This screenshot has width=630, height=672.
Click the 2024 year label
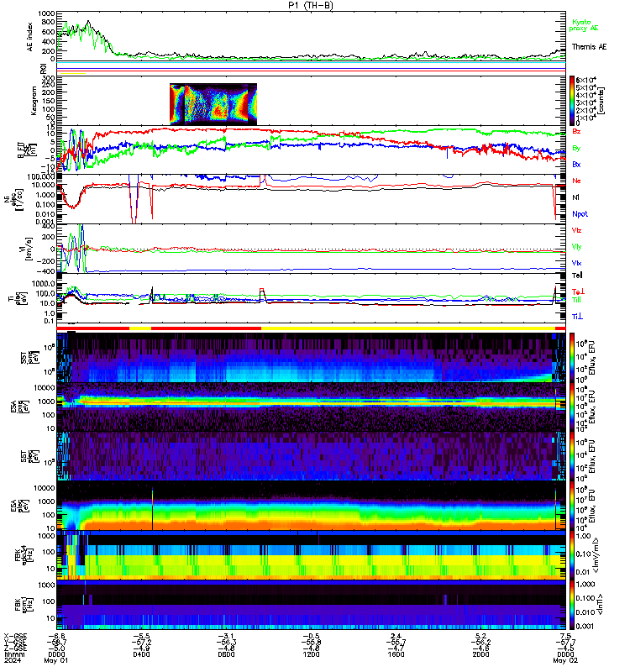pyautogui.click(x=13, y=660)
